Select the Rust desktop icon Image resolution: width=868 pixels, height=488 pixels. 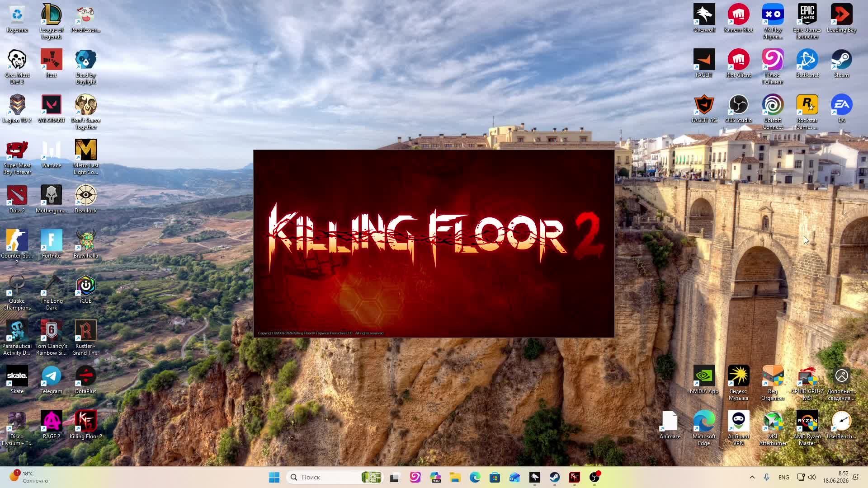(x=51, y=63)
